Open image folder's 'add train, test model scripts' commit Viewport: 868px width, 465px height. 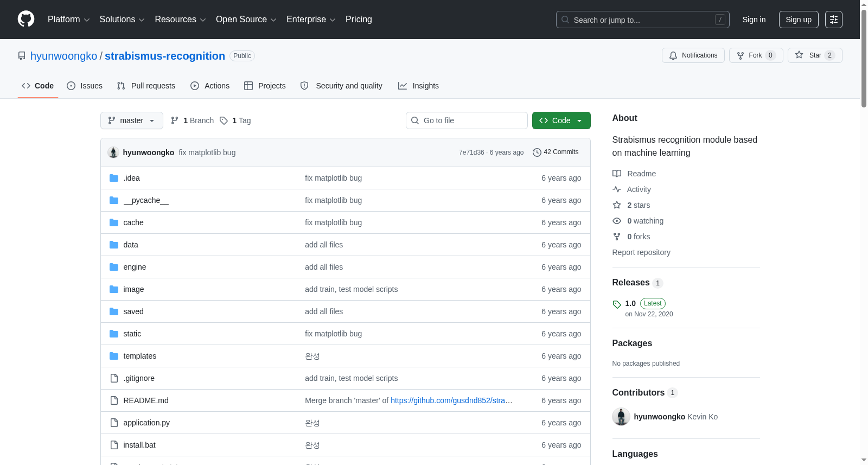tap(351, 289)
